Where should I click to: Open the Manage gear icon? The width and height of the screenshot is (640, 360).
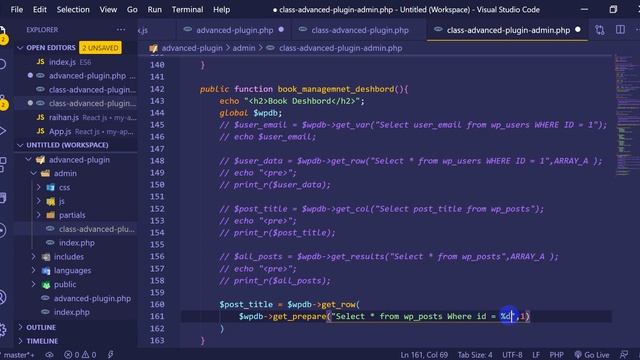(3, 330)
